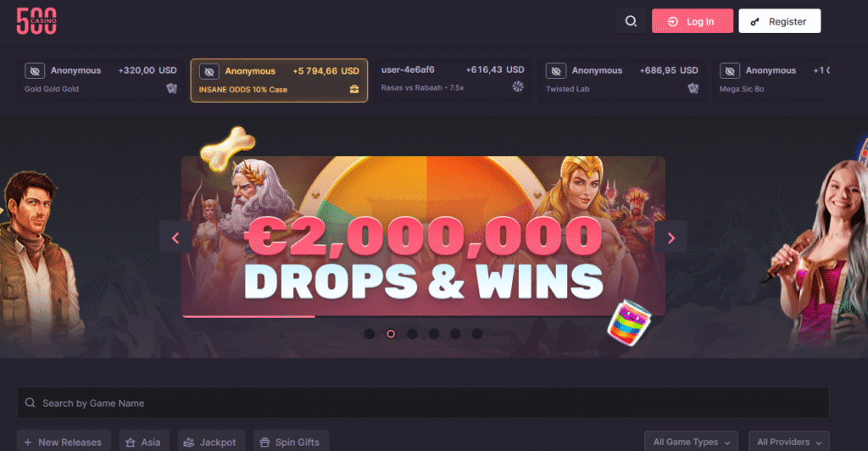Expand the All Game Types dropdown
This screenshot has width=868, height=451.
pos(691,442)
